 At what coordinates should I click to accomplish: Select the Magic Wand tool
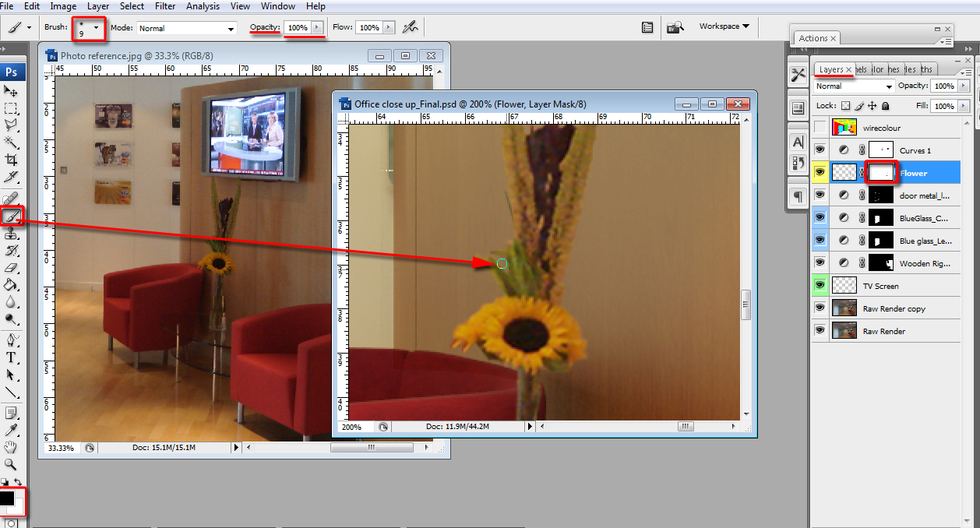[12, 142]
